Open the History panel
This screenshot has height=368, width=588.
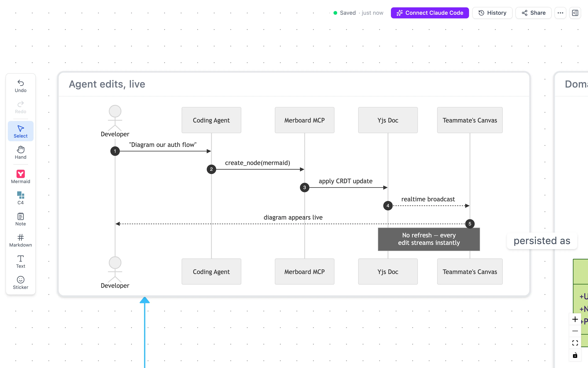pyautogui.click(x=492, y=13)
